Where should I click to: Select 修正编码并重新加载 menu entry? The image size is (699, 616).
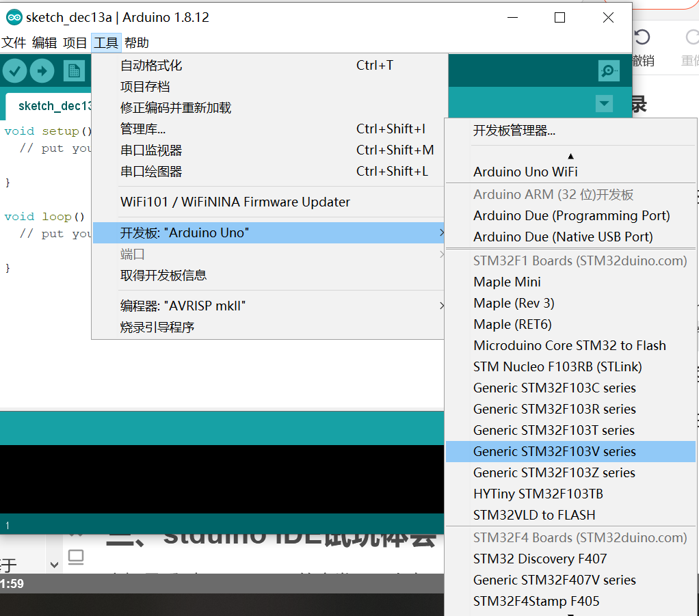[269, 108]
